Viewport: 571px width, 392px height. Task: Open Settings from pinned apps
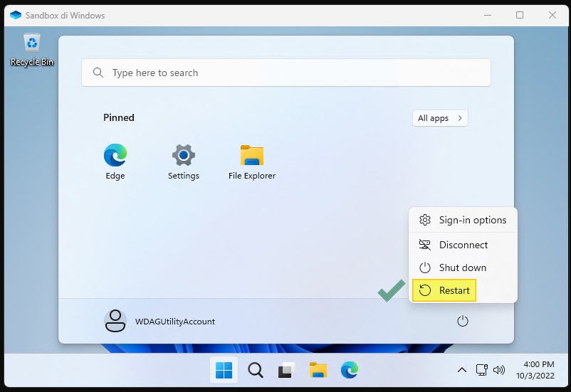coord(184,161)
